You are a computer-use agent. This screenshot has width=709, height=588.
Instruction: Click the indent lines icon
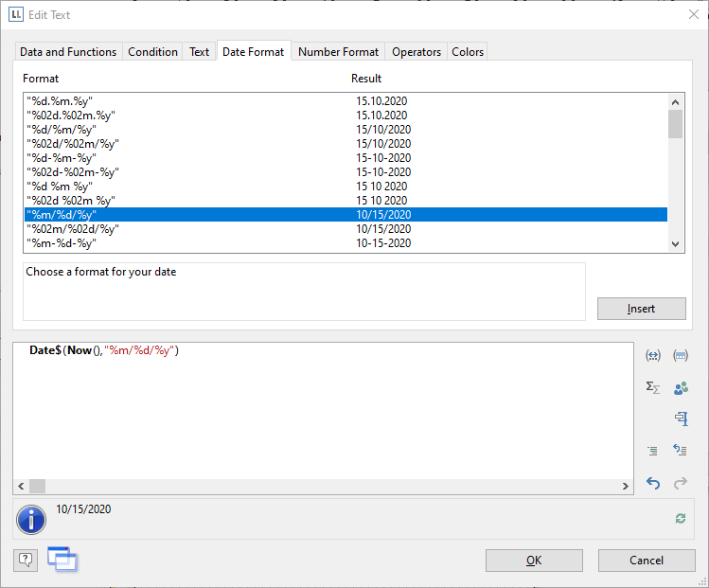pyautogui.click(x=652, y=451)
